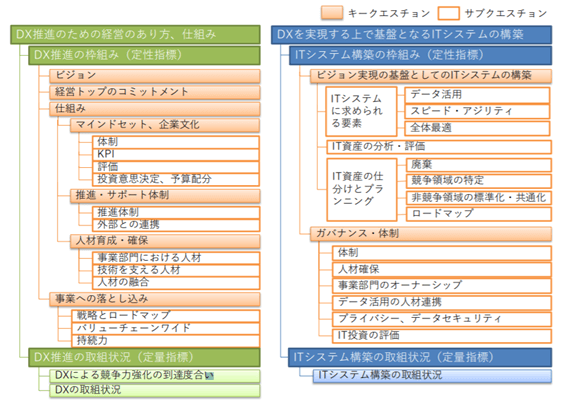The height and width of the screenshot is (410, 567).
Task: Click the 評価 sub-question box
Action: [176, 166]
